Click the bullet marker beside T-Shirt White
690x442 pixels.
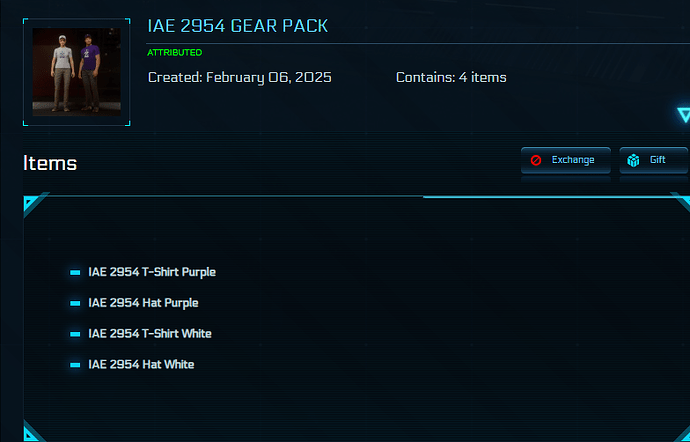click(x=75, y=334)
